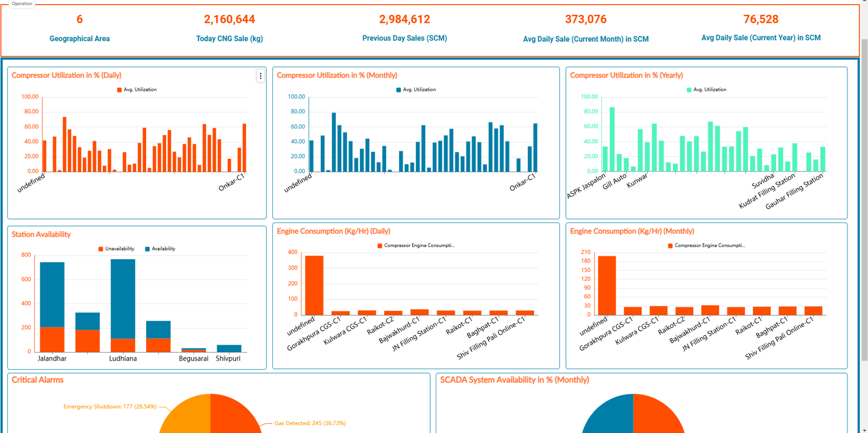Select the Emergency Shutdown pie slice in Critical Alarms
This screenshot has height=433, width=868.
pos(188,416)
